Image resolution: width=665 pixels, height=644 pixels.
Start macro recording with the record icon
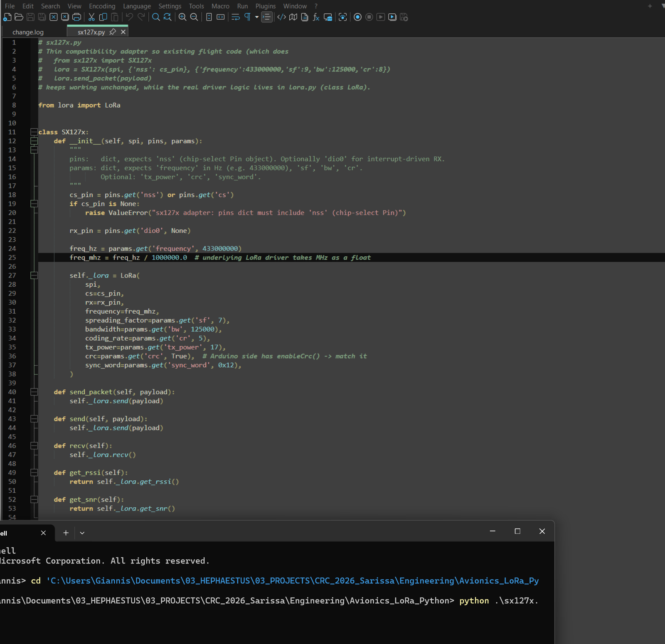point(357,17)
